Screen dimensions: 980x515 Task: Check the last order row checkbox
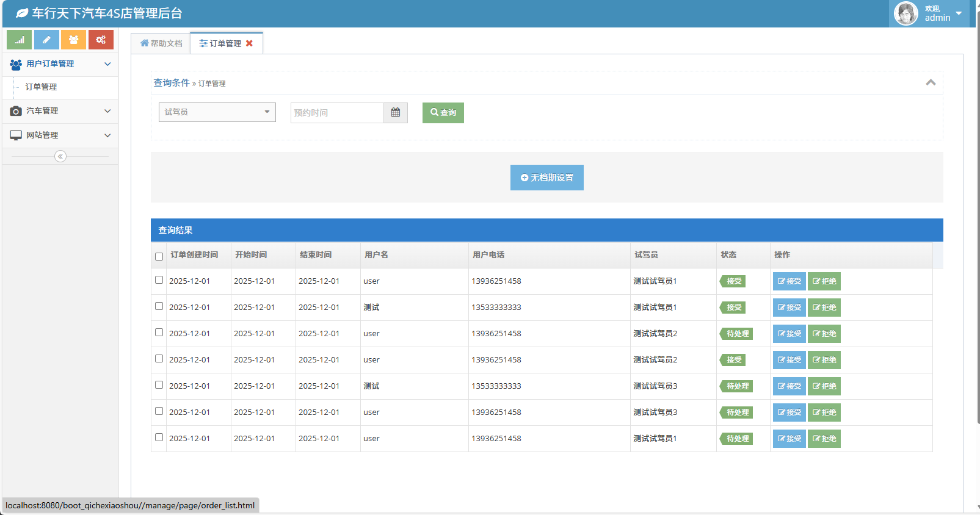point(159,438)
